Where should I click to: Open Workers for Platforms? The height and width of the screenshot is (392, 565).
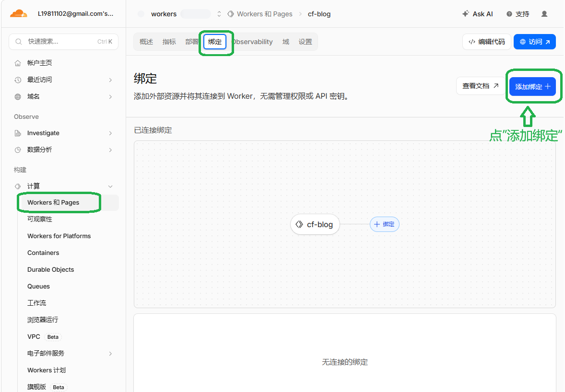coord(59,236)
